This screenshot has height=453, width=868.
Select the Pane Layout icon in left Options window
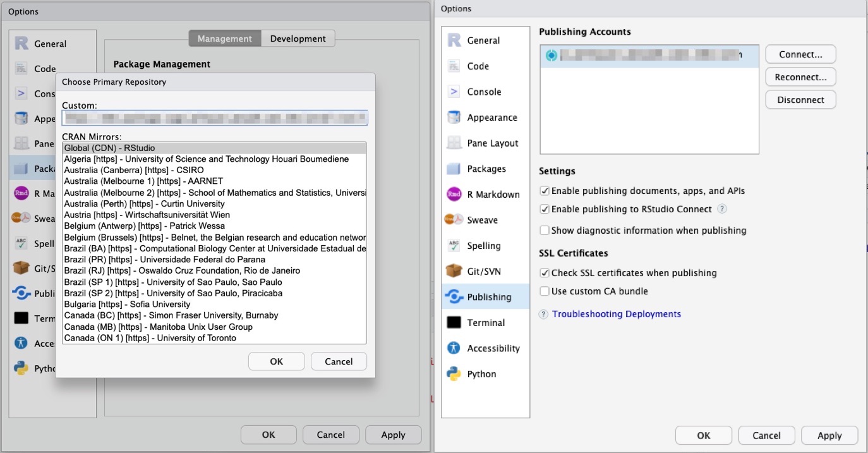tap(21, 143)
